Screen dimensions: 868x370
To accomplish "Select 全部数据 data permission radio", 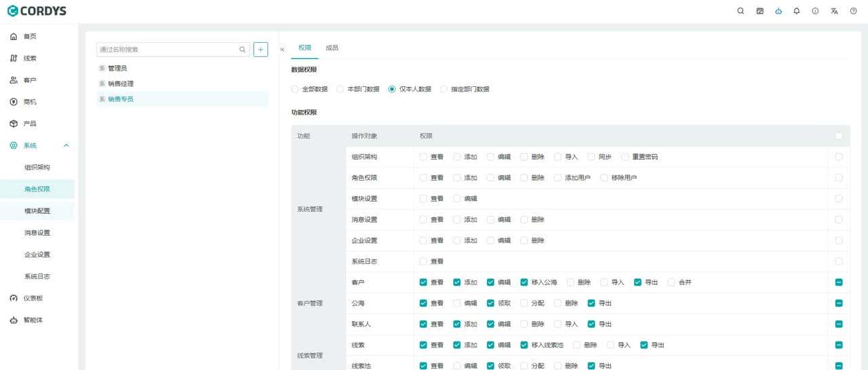I will (294, 89).
